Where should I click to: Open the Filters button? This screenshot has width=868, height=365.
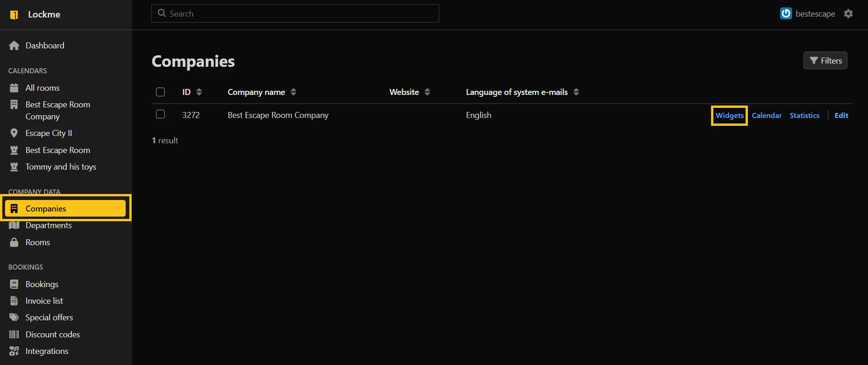pos(825,61)
